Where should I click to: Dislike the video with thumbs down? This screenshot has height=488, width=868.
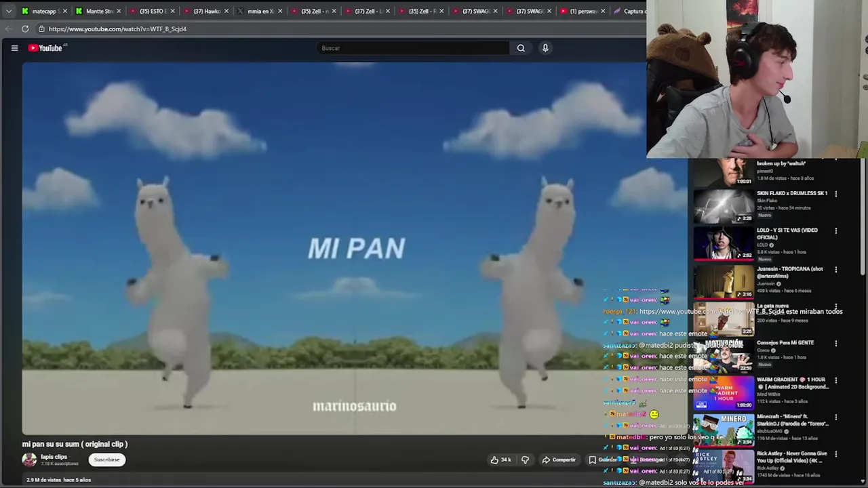click(525, 460)
